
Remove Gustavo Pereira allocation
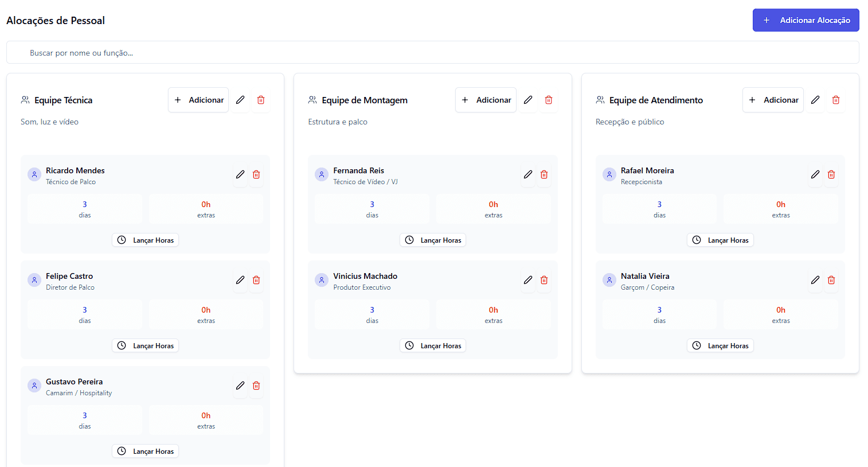pyautogui.click(x=256, y=386)
